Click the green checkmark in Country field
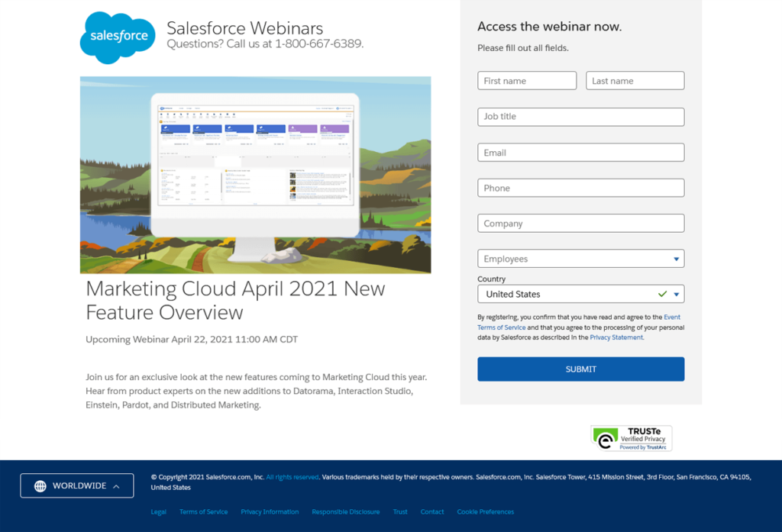Screen dimensions: 782x532 point(662,294)
